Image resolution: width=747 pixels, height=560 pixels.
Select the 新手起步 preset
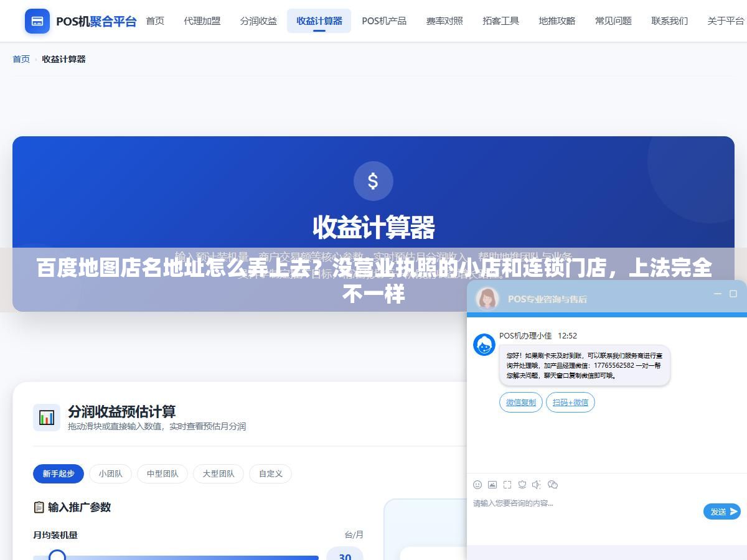(x=59, y=474)
